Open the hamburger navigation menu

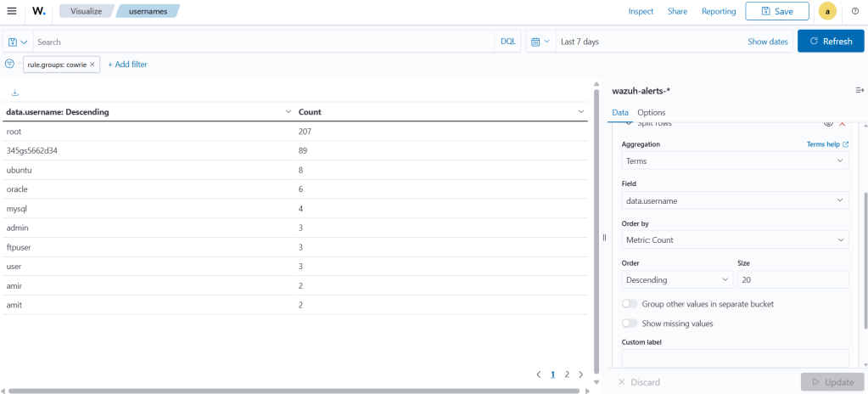pos(12,11)
